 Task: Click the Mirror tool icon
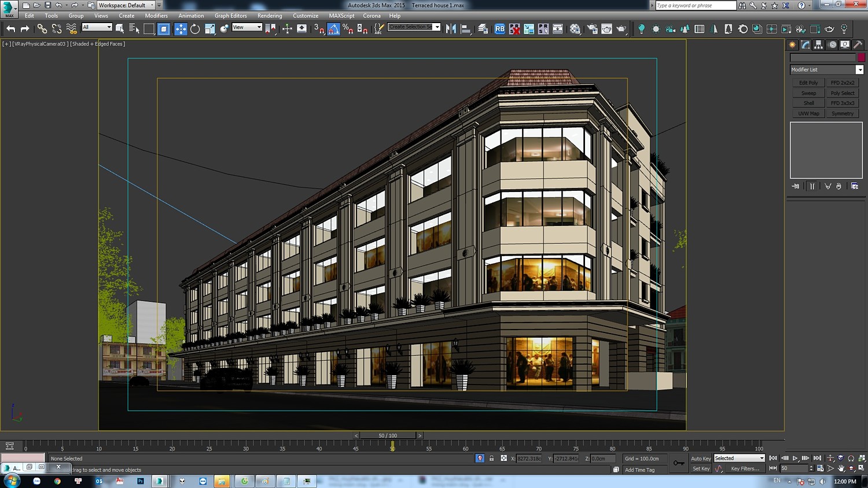[451, 28]
